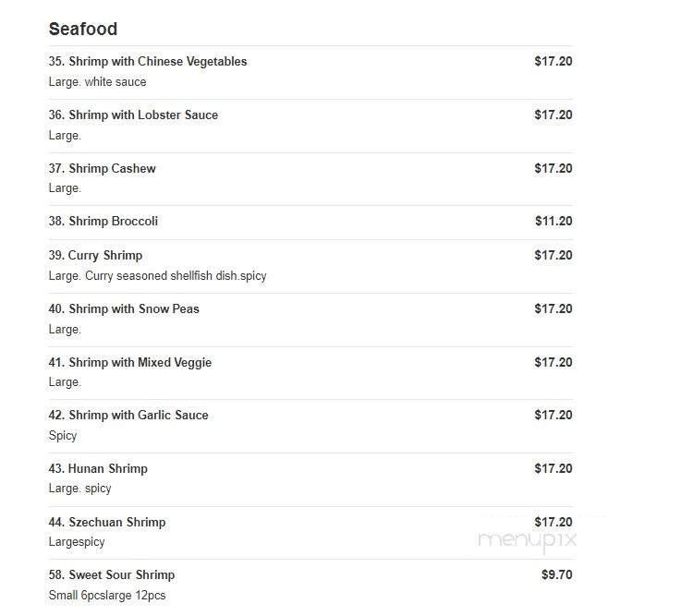Click the 'Small 6pcslarge 12pcs' description
The height and width of the screenshot is (616, 693).
coord(107,596)
